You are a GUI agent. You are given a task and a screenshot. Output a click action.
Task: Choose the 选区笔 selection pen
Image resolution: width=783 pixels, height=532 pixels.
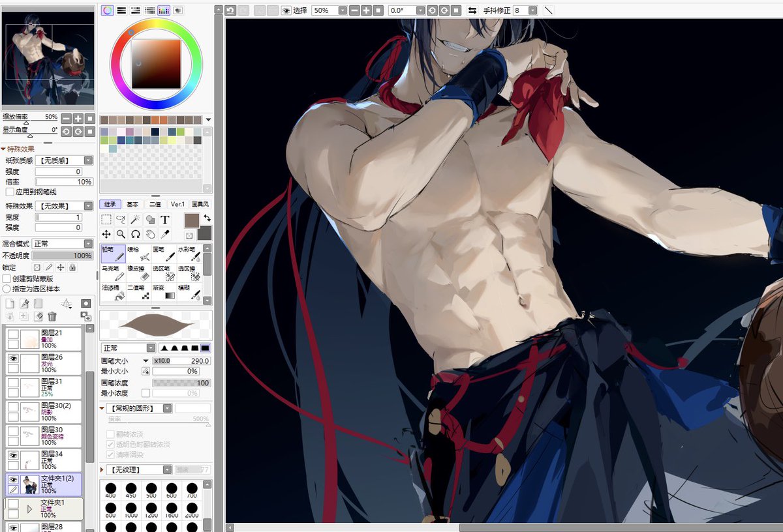click(164, 273)
